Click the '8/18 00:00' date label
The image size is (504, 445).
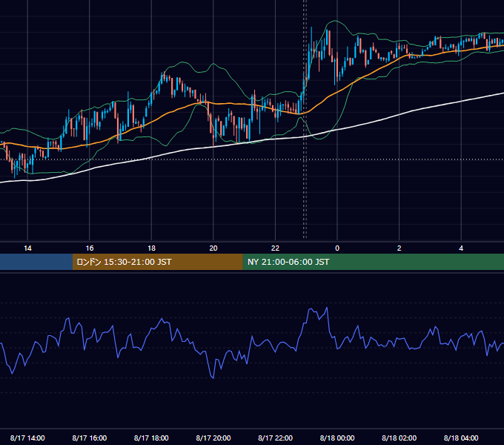point(337,438)
